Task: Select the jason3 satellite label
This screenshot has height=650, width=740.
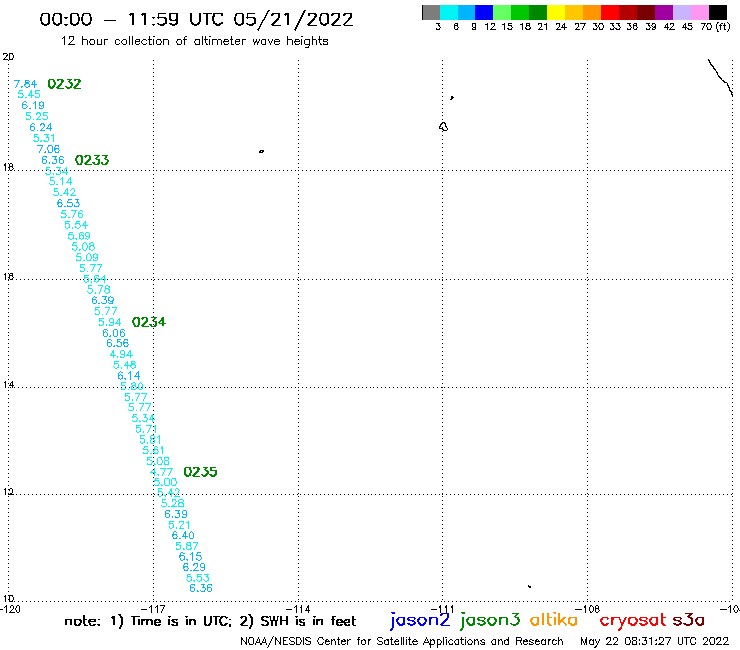Action: [x=490, y=621]
